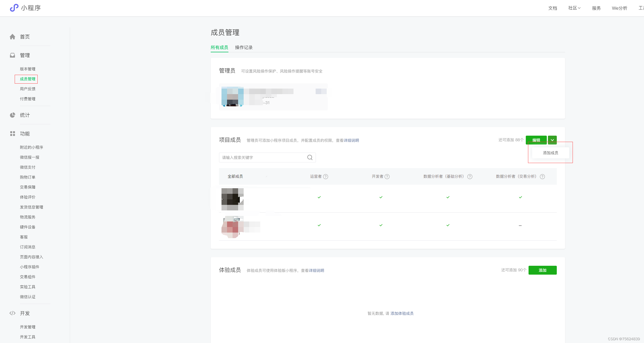Expand the 社区 dropdown in the header
The height and width of the screenshot is (343, 644).
click(x=574, y=8)
